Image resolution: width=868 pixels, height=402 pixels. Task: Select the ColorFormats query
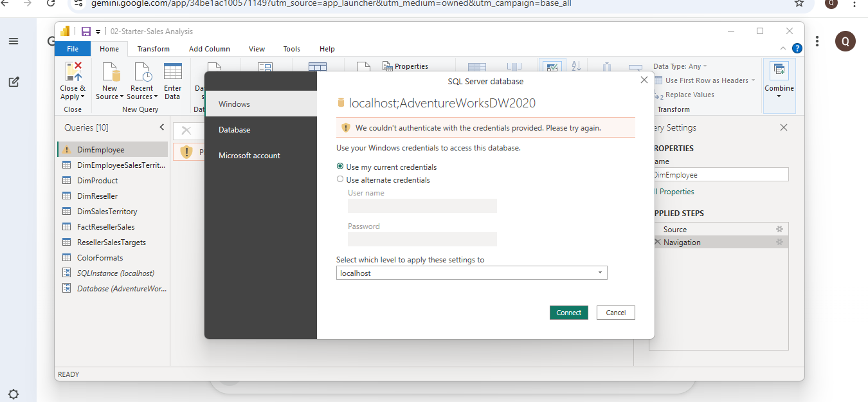[x=113, y=258]
